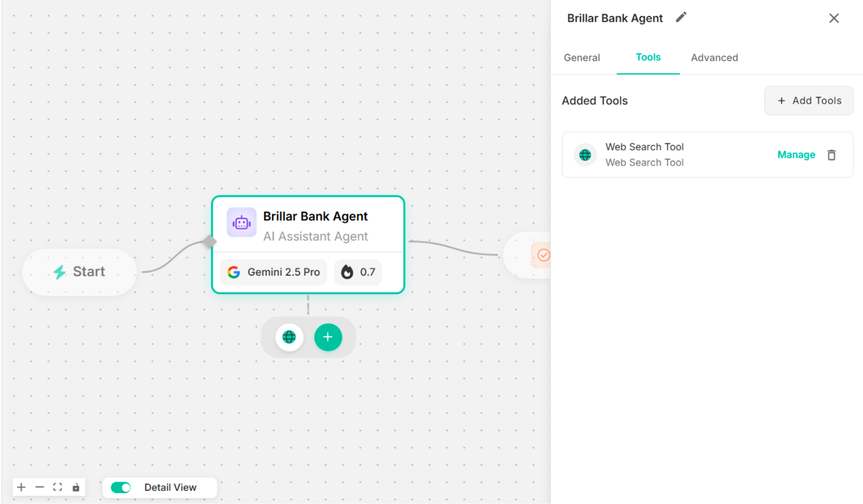863x504 pixels.
Task: Click the fullscreen icon in the canvas toolbar
Action: click(57, 487)
